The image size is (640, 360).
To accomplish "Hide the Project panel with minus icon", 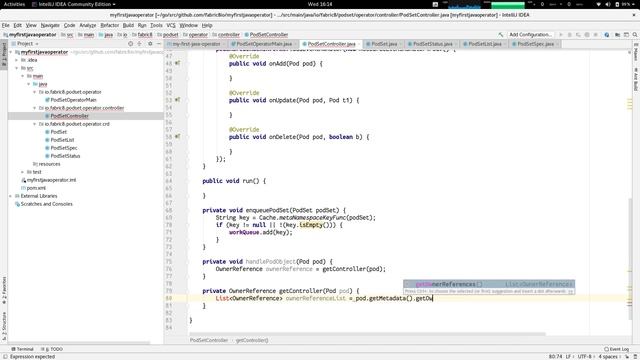I will point(159,44).
